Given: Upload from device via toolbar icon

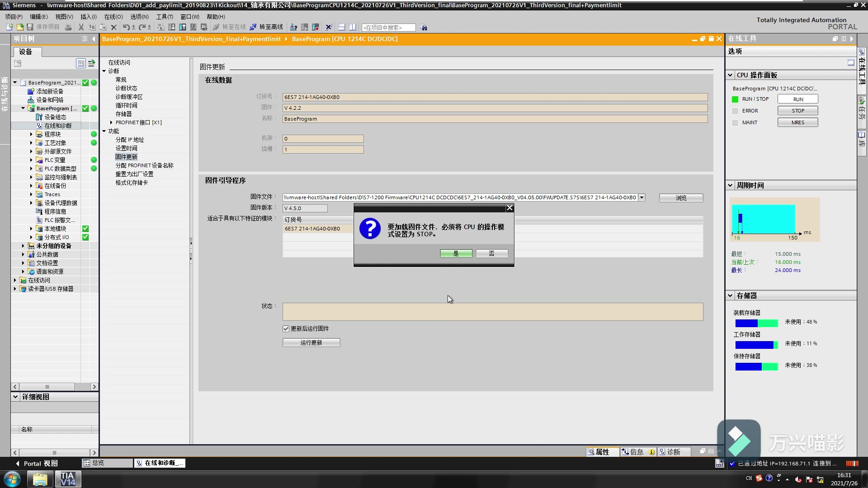Looking at the screenshot, I should pos(183,27).
